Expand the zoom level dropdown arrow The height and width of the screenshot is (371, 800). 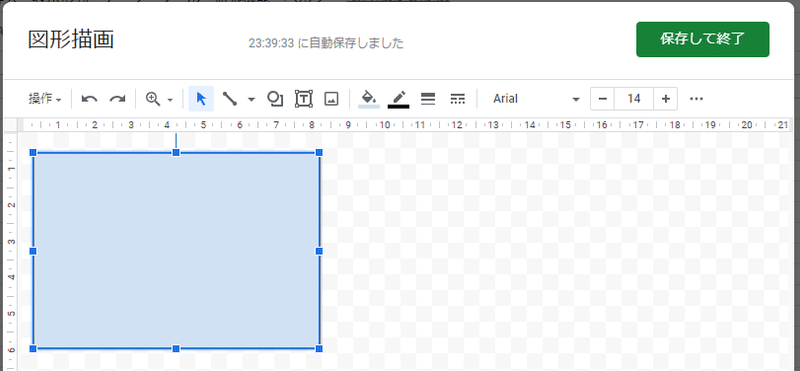tap(170, 100)
